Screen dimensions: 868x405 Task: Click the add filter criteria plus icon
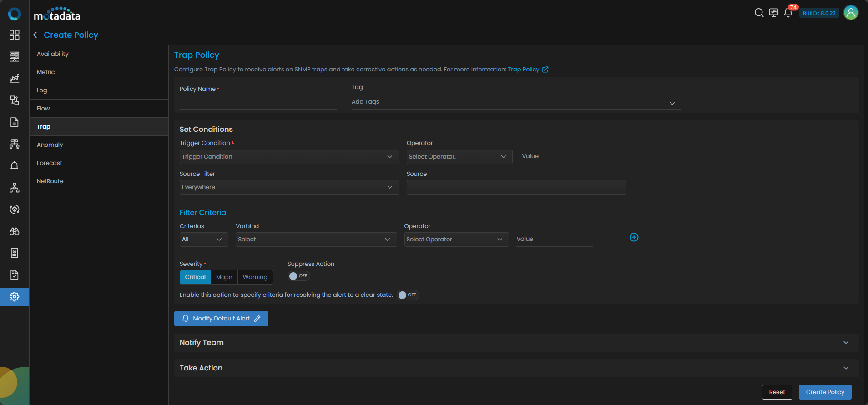tap(634, 237)
